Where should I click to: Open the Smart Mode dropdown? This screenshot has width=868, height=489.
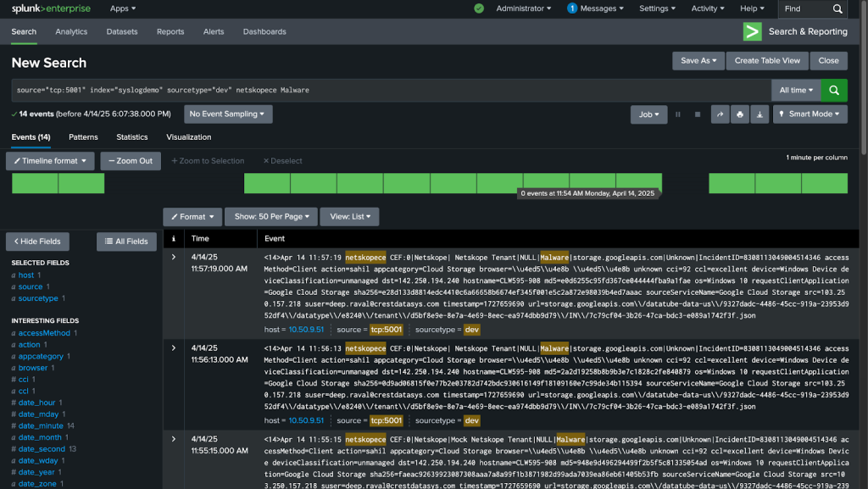coord(810,114)
